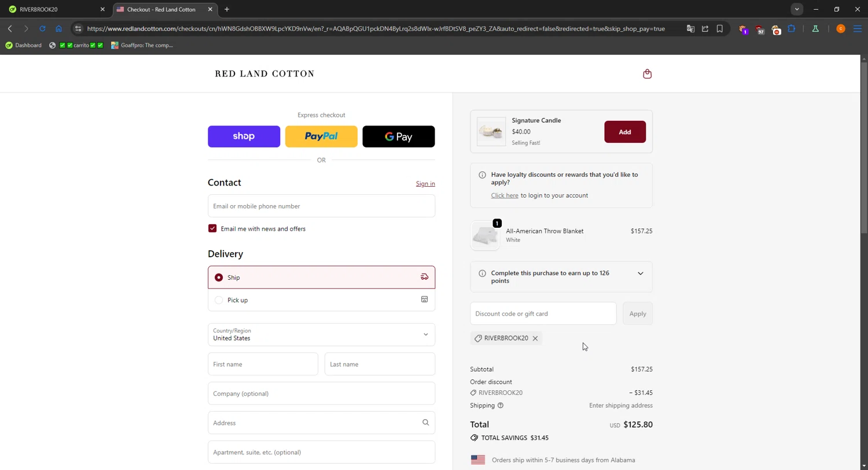Click the browser forward arrow
Image resolution: width=868 pixels, height=470 pixels.
(26, 28)
